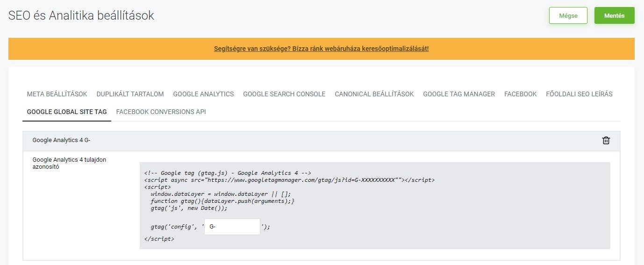This screenshot has width=644, height=265.
Task: Click the googletagmanager script src code line
Action: 290,179
